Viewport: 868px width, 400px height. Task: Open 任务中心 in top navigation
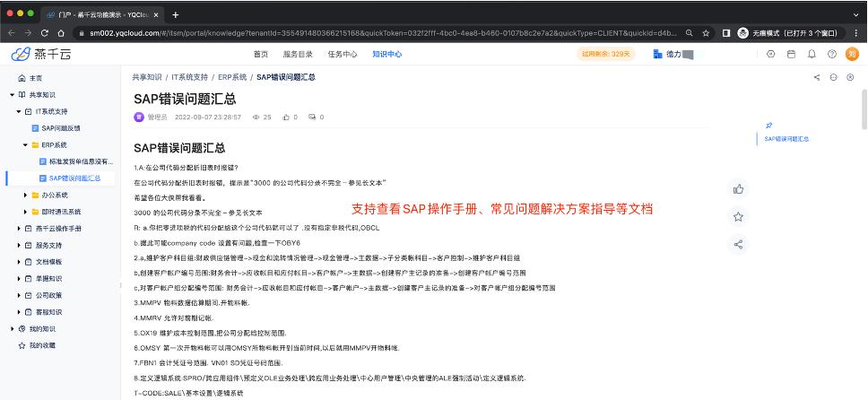click(343, 55)
